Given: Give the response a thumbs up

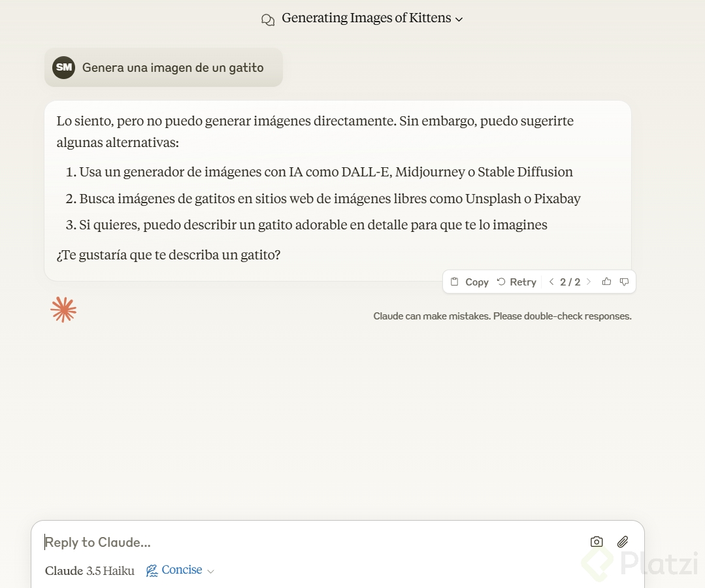Looking at the screenshot, I should (x=606, y=282).
